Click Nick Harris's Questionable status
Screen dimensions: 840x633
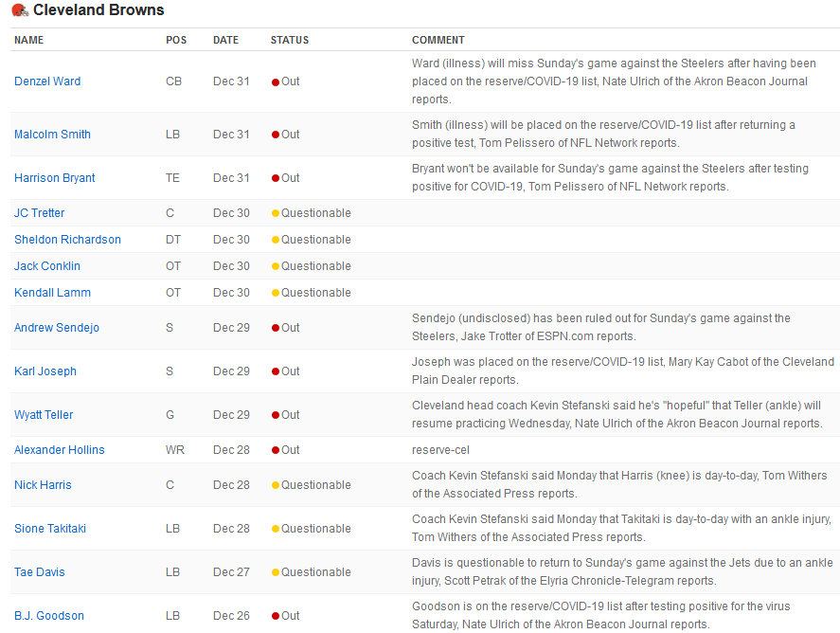(x=312, y=485)
